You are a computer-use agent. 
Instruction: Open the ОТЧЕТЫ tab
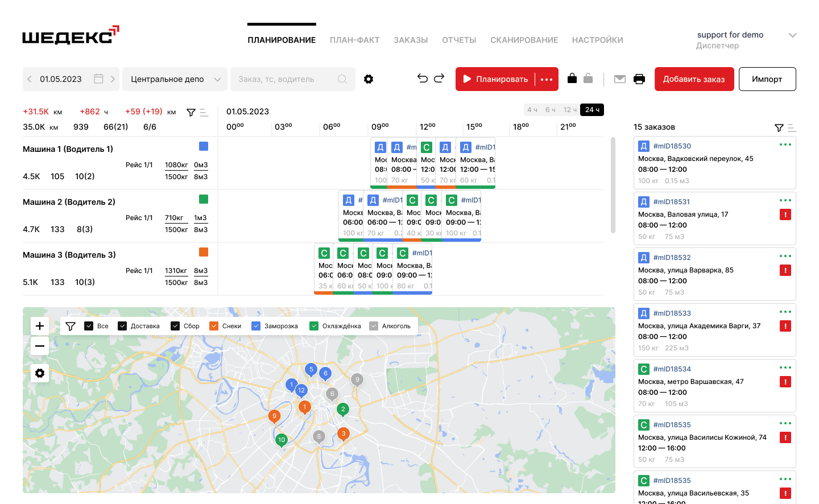coord(459,40)
